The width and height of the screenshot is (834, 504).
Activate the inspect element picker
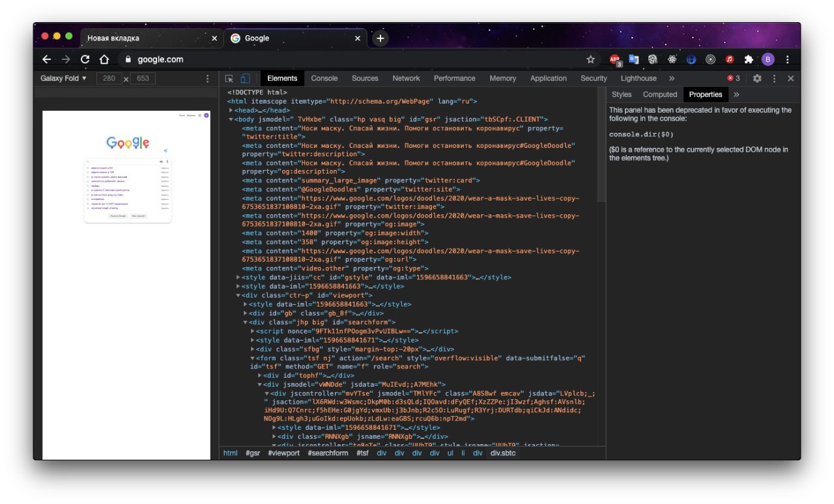229,78
